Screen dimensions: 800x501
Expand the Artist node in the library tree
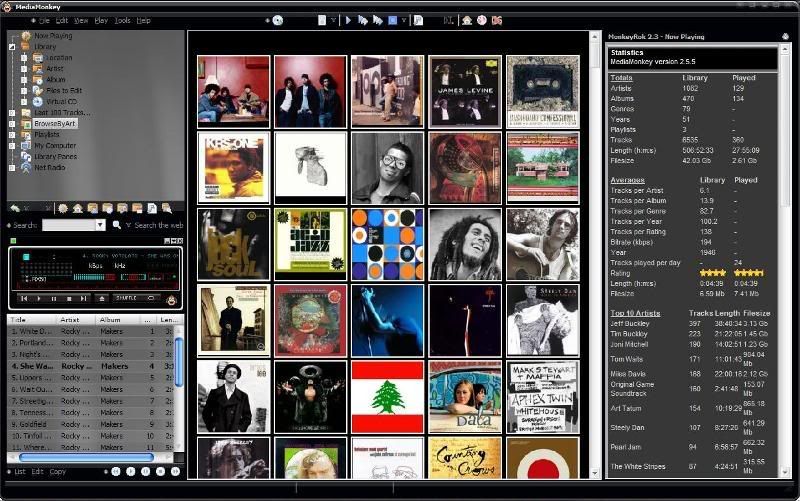[24, 68]
